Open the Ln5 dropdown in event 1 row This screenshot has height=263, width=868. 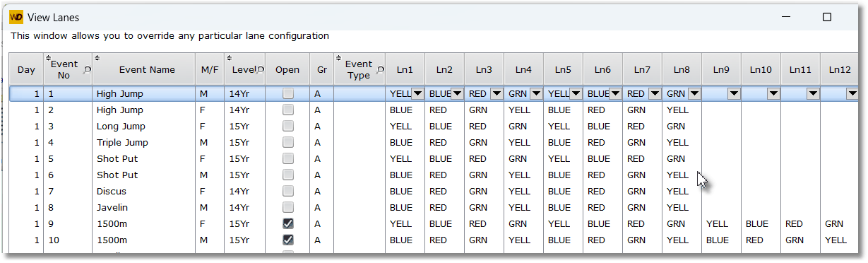[x=576, y=93]
